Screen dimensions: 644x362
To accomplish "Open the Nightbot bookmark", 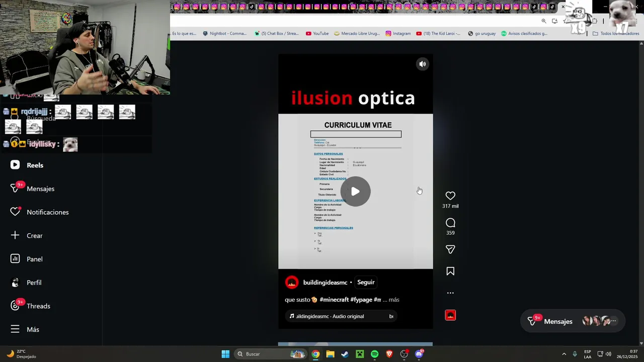I will click(x=225, y=34).
